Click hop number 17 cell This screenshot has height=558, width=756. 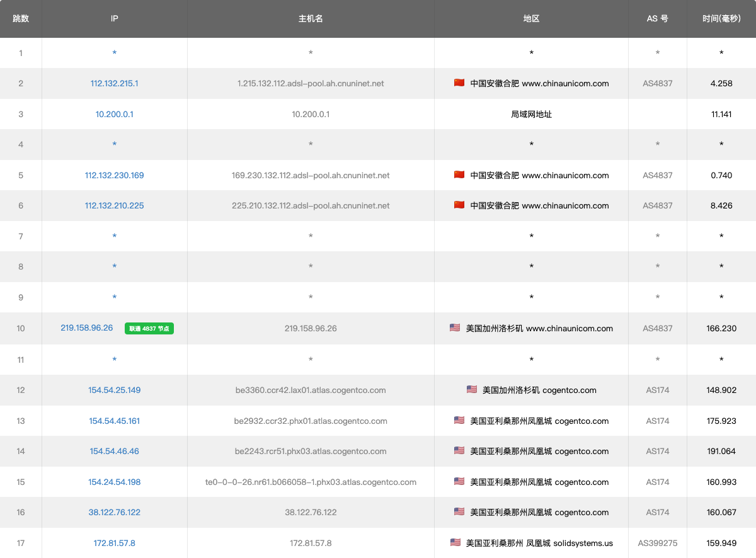(21, 543)
